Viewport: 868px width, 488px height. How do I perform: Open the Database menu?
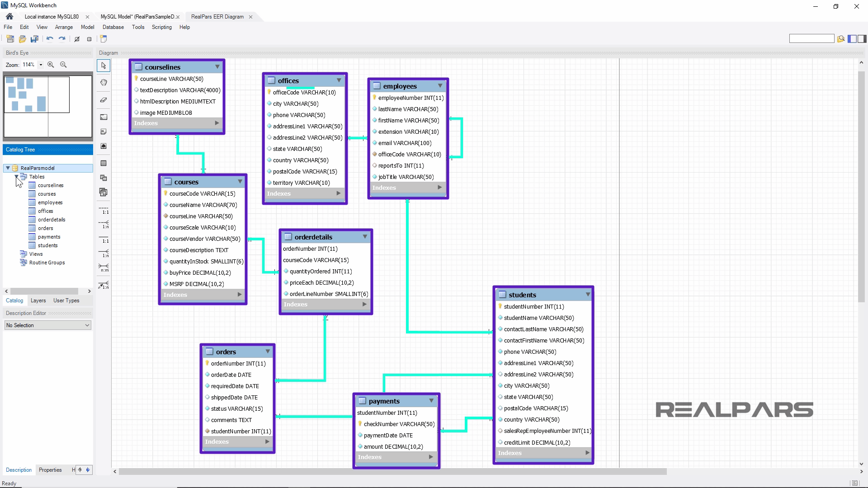(113, 27)
